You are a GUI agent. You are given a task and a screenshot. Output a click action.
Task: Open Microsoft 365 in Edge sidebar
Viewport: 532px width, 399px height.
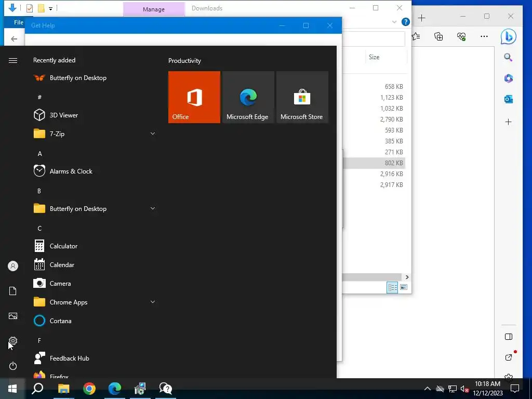click(x=508, y=78)
